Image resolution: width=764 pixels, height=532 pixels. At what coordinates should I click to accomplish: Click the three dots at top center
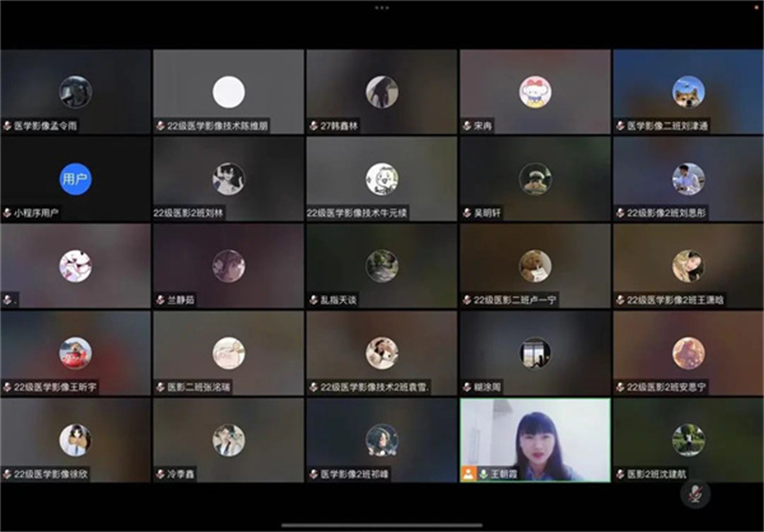point(381,8)
